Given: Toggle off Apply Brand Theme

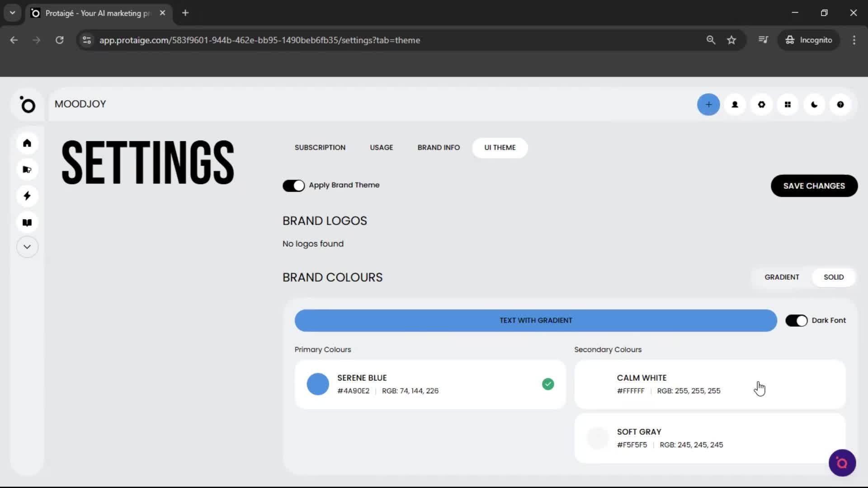Looking at the screenshot, I should [294, 185].
